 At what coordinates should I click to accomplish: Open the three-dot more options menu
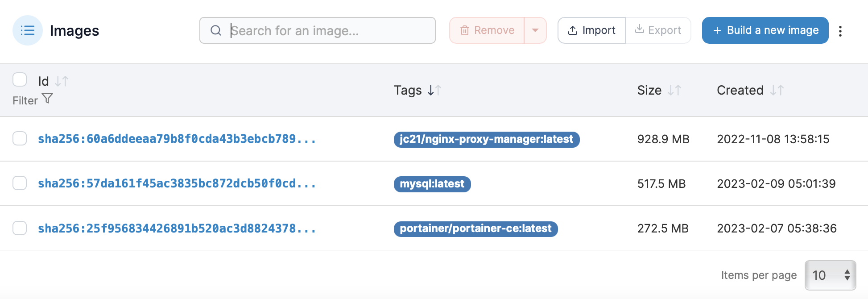pyautogui.click(x=840, y=31)
